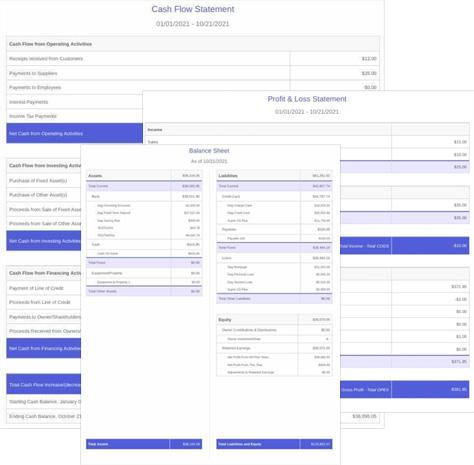Select the Retained Earnings row under Equity

click(274, 348)
